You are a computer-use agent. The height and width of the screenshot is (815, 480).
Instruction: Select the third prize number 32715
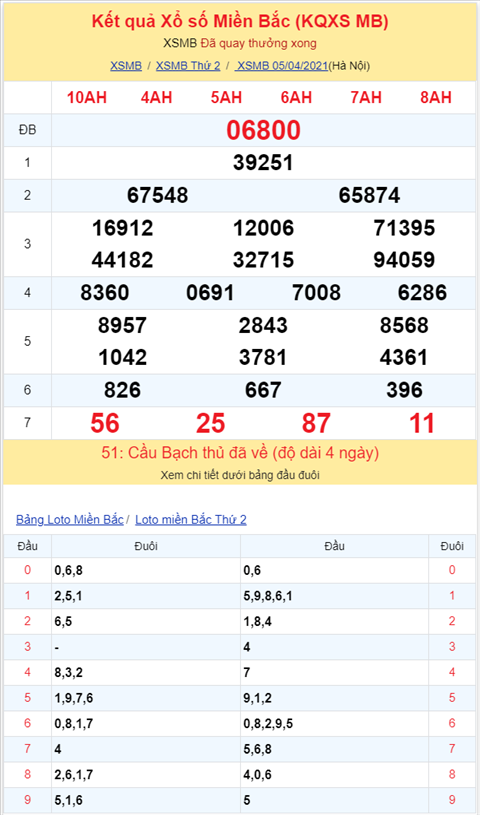[263, 260]
